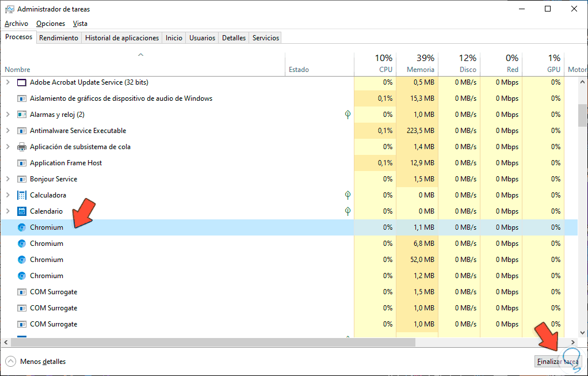588x376 pixels.
Task: Click the Antimalware Service Executable icon
Action: tap(22, 131)
